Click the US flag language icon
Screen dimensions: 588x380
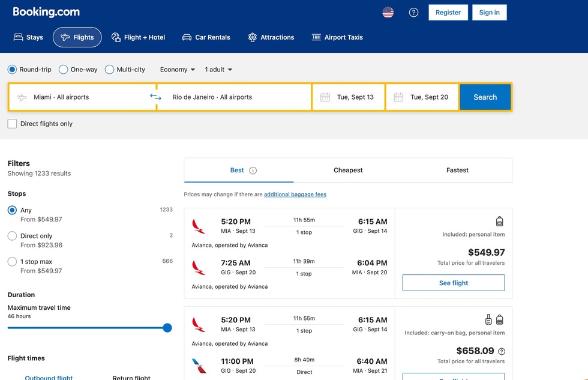[x=388, y=13]
